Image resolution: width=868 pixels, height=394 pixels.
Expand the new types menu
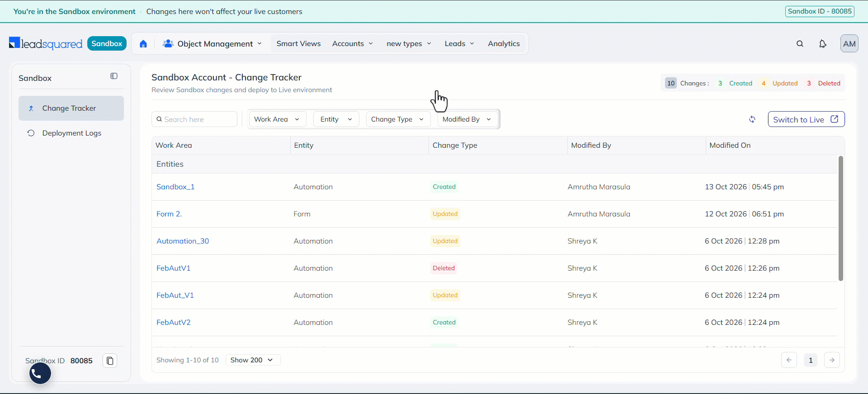(409, 44)
